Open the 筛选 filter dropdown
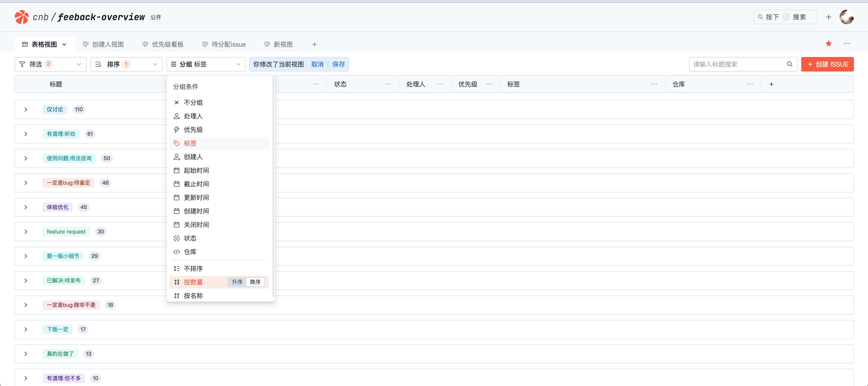 pyautogui.click(x=50, y=64)
